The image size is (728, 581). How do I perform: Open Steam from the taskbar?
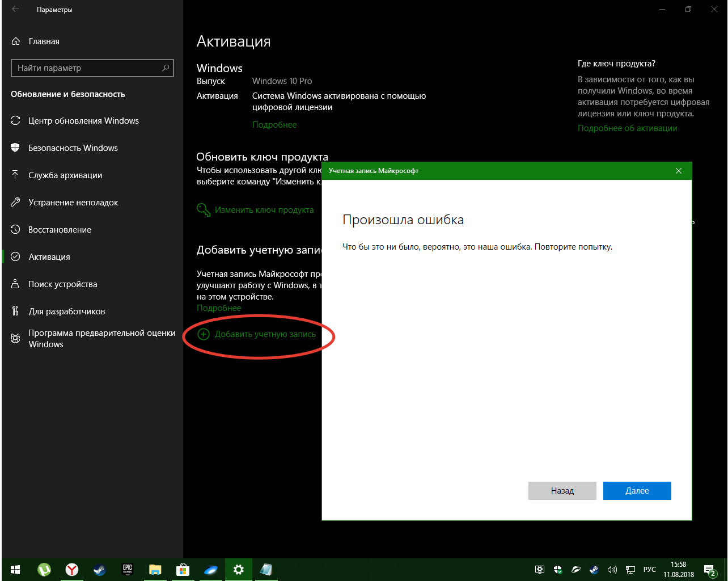point(99,570)
